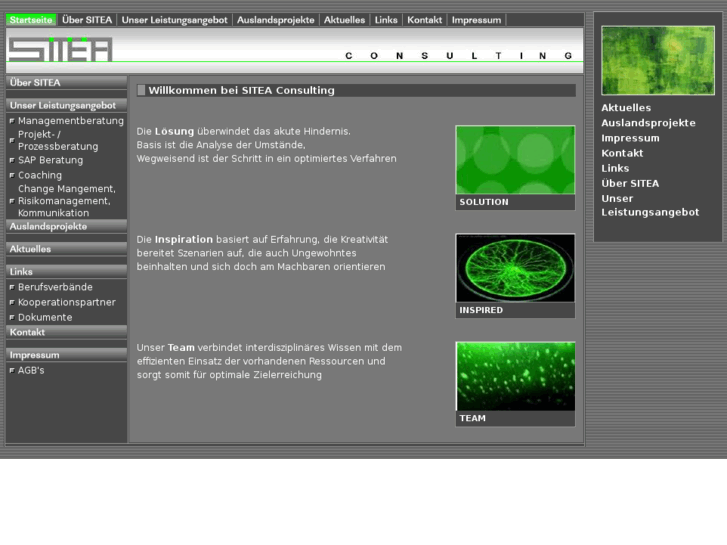Open Aktuelles in right panel list

pos(626,108)
